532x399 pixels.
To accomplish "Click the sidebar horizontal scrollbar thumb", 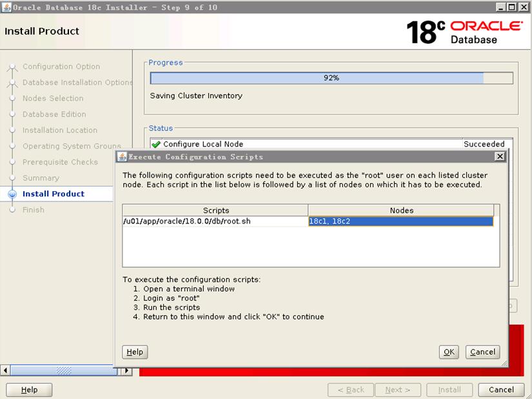I will point(64,370).
